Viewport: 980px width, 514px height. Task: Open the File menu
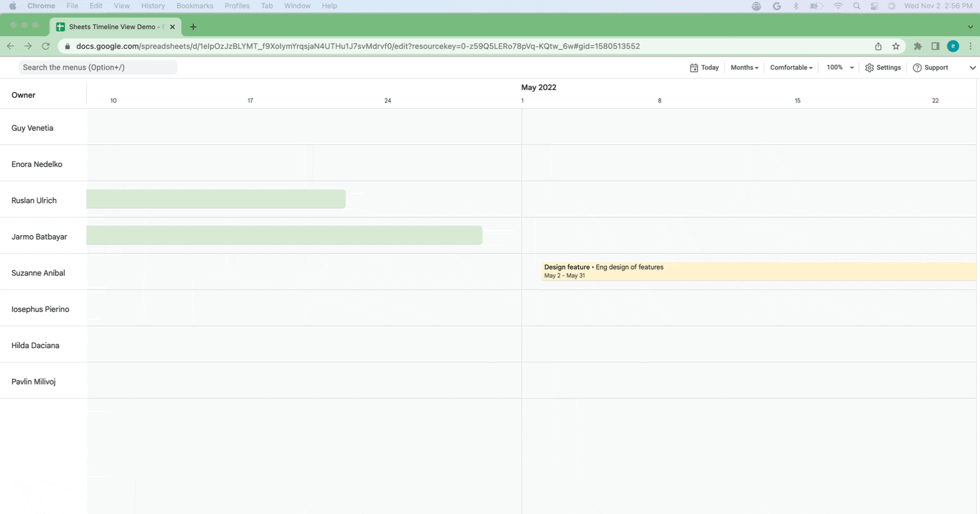point(72,6)
